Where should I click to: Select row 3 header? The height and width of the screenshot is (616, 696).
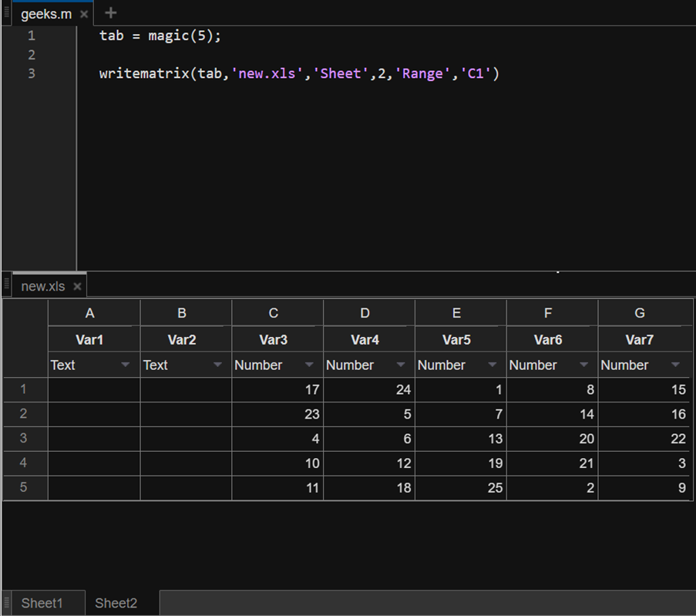pyautogui.click(x=24, y=439)
